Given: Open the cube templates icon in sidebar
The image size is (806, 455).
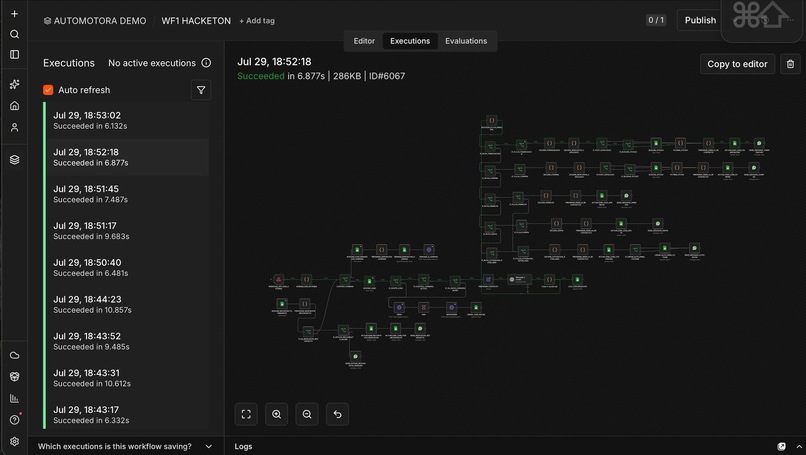Looking at the screenshot, I should pyautogui.click(x=14, y=377).
